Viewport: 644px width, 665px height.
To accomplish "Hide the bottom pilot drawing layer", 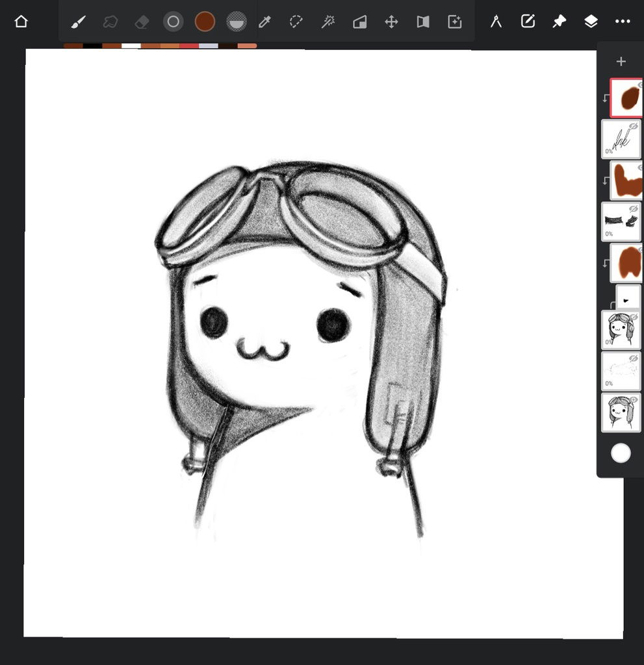I will coord(633,400).
